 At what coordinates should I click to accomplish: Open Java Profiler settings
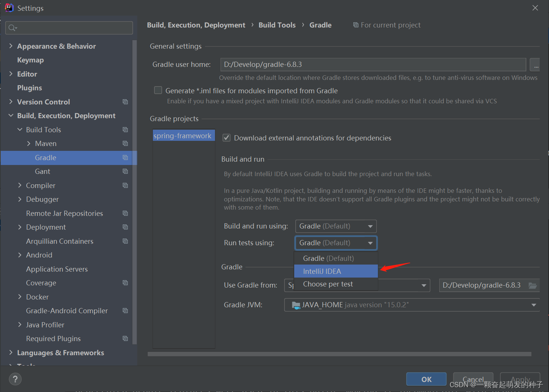(45, 325)
